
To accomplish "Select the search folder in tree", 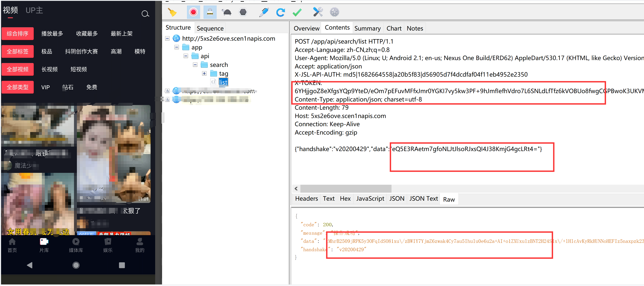I will click(219, 65).
